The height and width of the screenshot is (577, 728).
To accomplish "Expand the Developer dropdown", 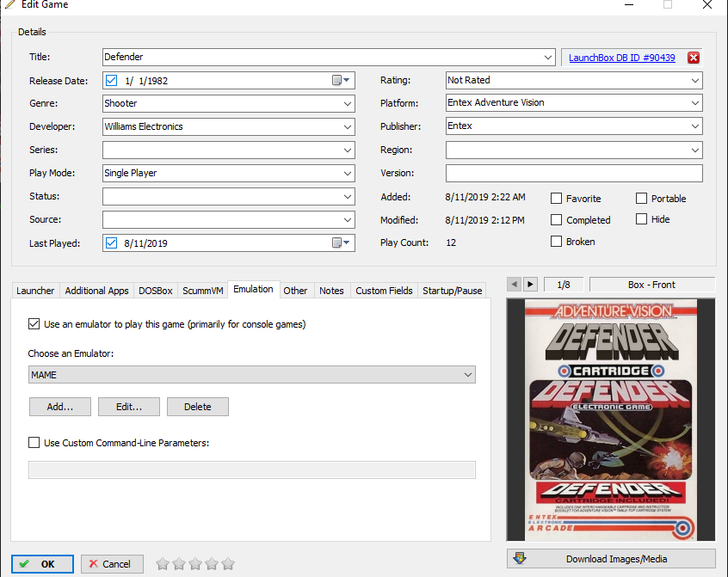I will coord(348,126).
